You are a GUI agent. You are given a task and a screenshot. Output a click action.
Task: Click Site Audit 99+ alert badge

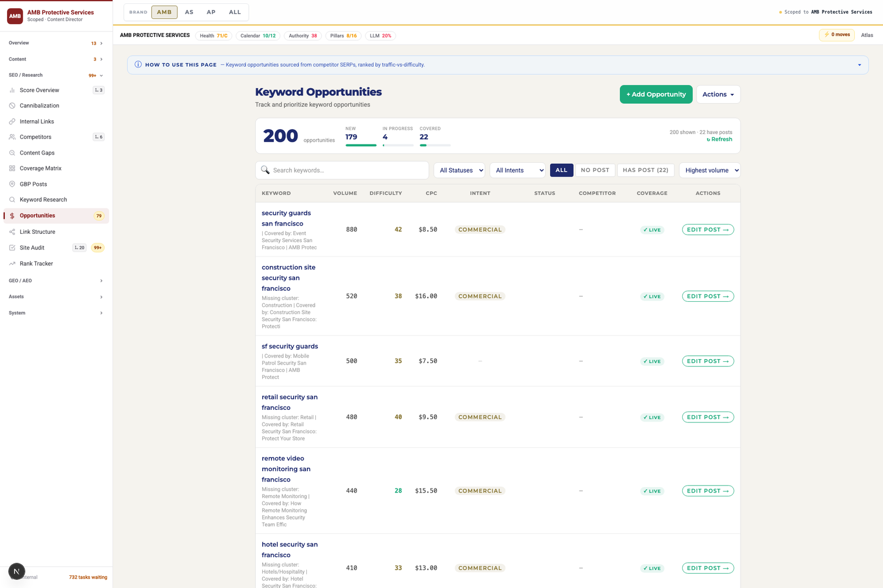tap(98, 248)
